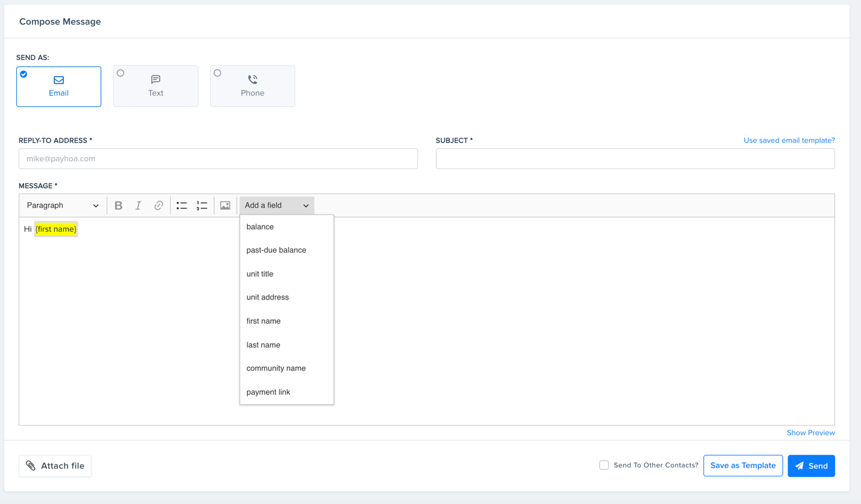This screenshot has width=861, height=504.
Task: Insert the community name field
Action: coord(286,368)
